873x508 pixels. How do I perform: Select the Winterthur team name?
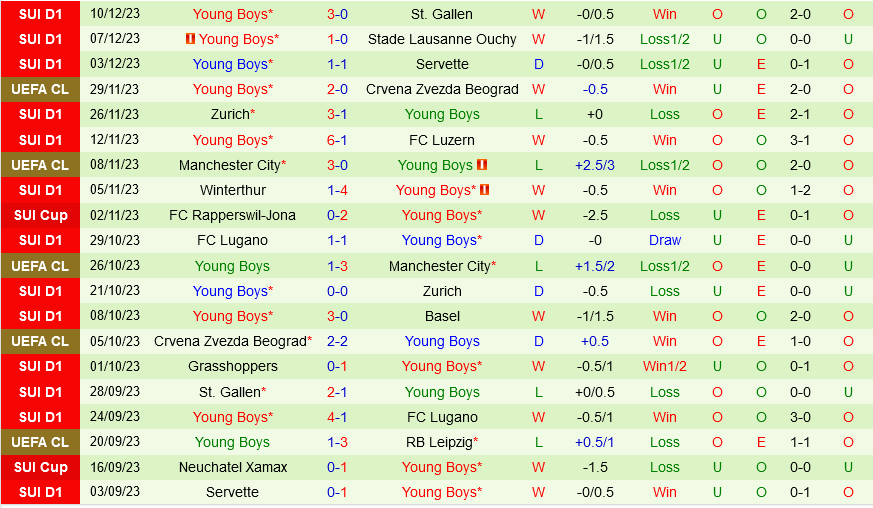(233, 190)
